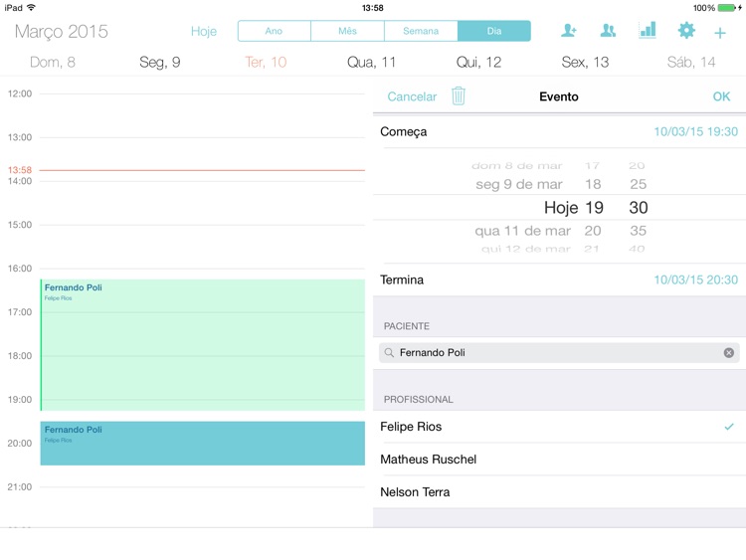Delete the event with the trash icon
This screenshot has width=746, height=560.
[x=459, y=96]
